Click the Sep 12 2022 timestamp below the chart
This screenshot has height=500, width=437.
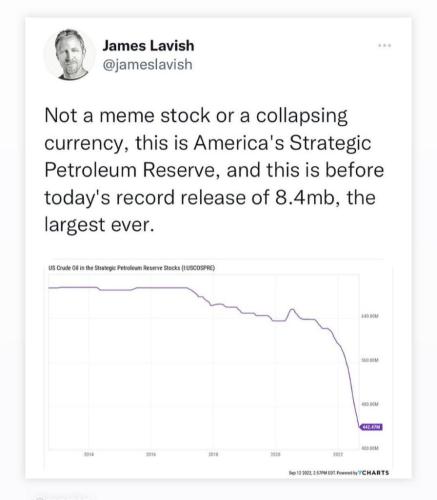[x=312, y=473]
